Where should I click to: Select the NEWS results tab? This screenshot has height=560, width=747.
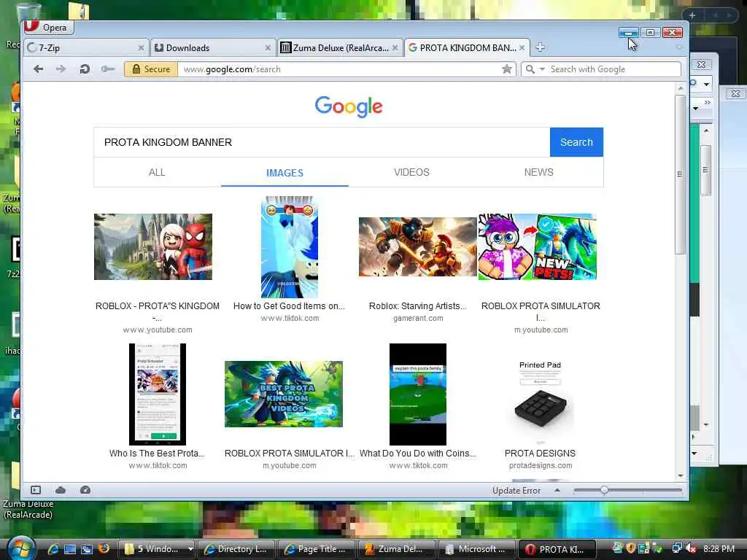[539, 172]
